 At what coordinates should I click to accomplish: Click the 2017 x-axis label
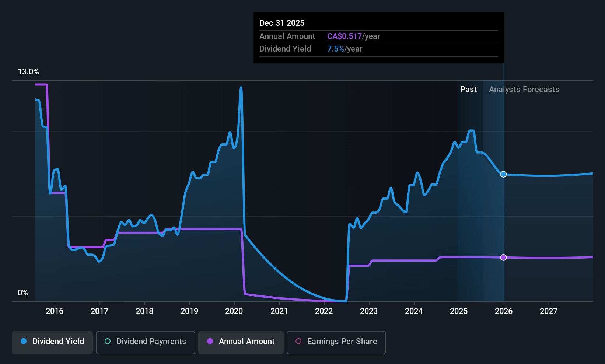pyautogui.click(x=99, y=311)
